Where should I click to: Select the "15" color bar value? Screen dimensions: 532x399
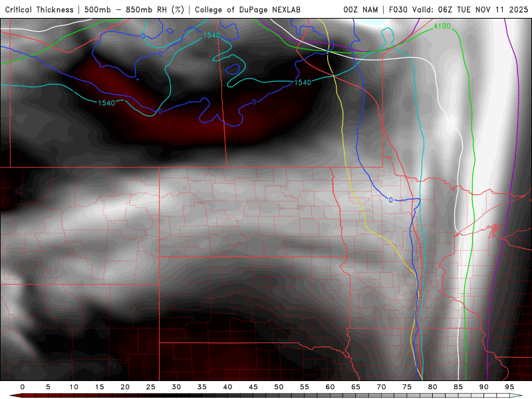pos(99,387)
